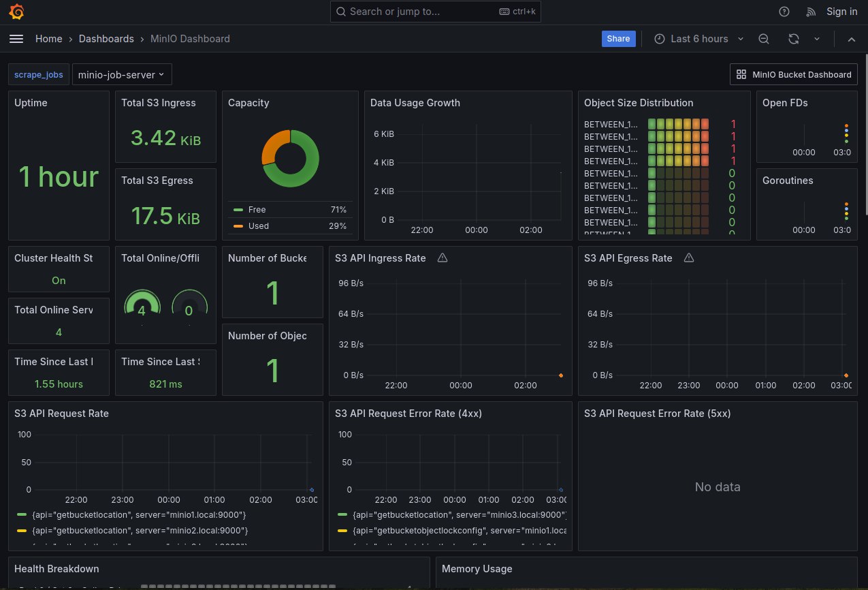Open the Last 6 hours time picker
The height and width of the screenshot is (590, 868).
tap(699, 39)
